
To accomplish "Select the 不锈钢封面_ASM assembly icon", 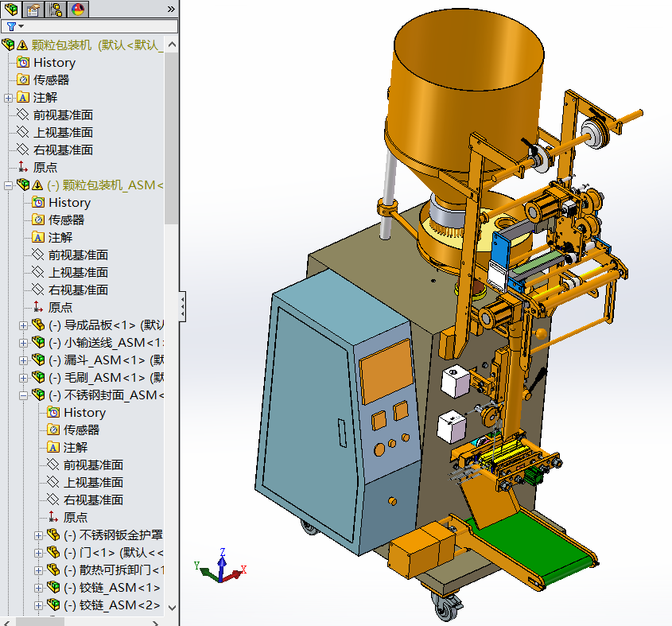I will [38, 395].
